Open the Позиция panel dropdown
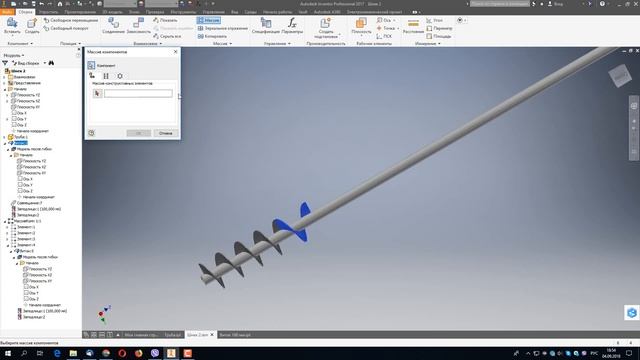Screen dimensions: 640x360 pyautogui.click(x=70, y=43)
